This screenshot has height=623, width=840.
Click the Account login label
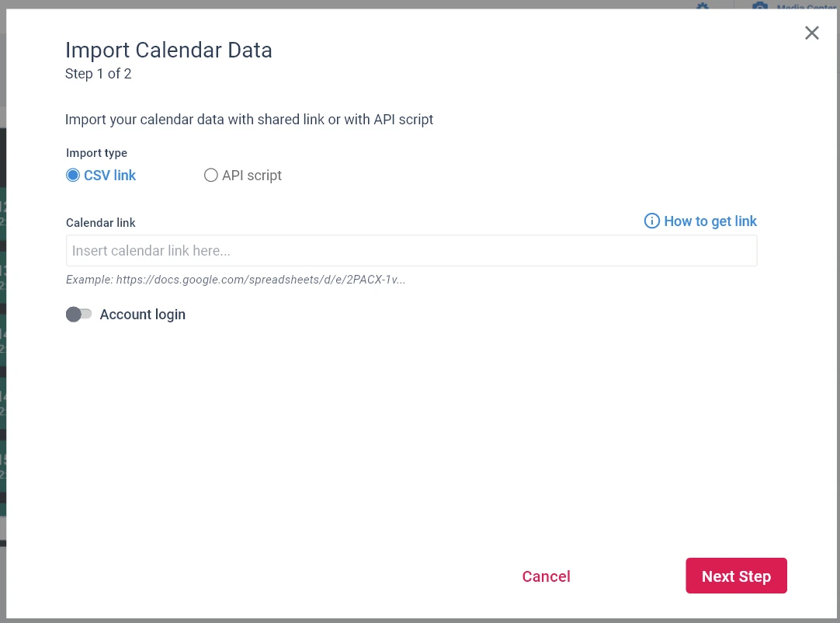coord(142,314)
